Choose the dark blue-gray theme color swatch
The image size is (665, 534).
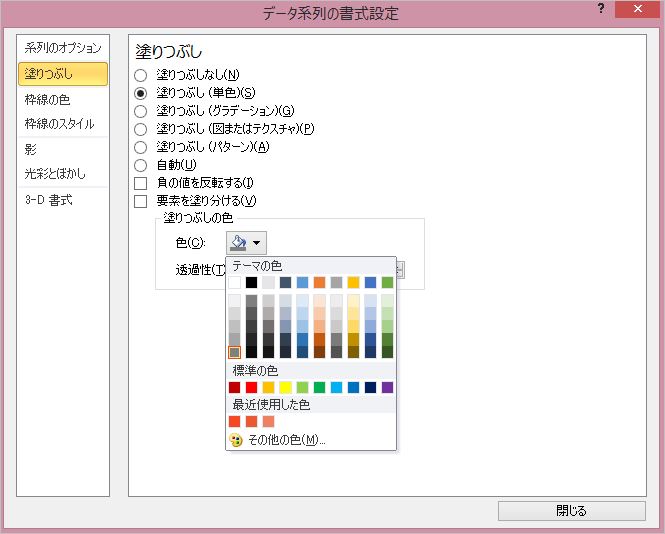(x=285, y=282)
